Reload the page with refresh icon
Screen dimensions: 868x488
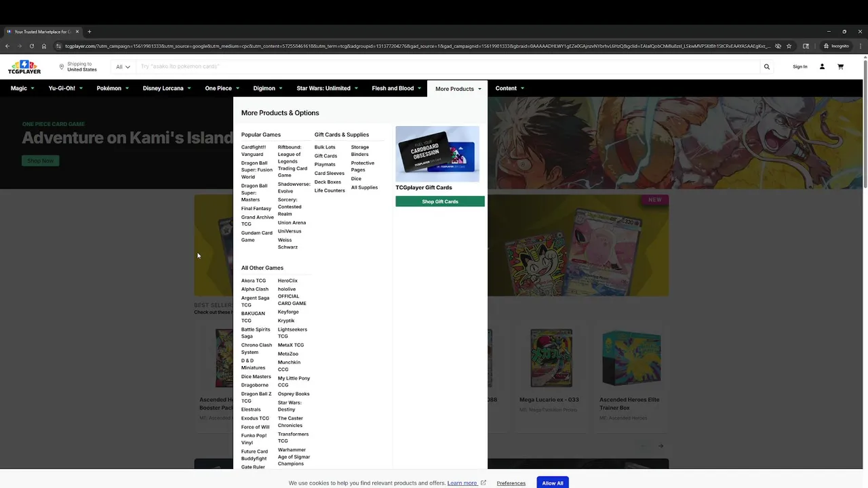(31, 46)
